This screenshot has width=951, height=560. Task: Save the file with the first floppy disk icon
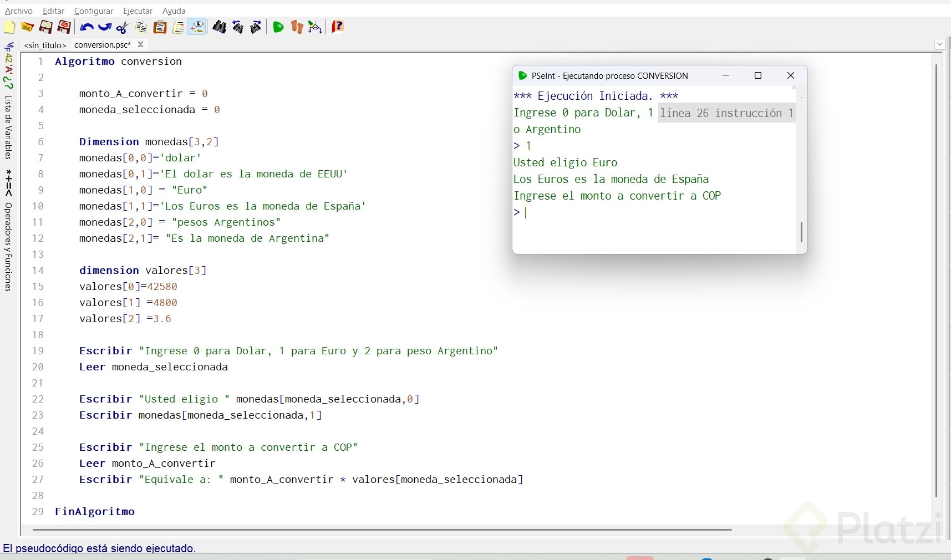tap(46, 27)
